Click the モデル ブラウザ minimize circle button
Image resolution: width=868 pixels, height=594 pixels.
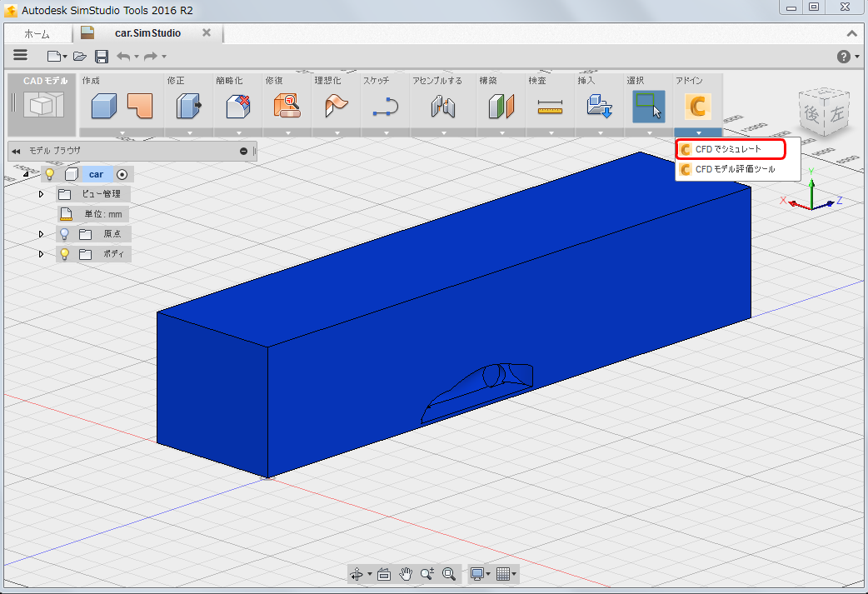[x=243, y=151]
